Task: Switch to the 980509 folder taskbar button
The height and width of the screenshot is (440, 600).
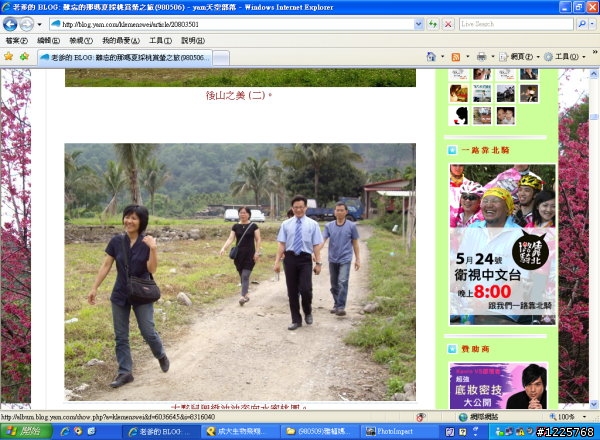Action: pyautogui.click(x=319, y=432)
